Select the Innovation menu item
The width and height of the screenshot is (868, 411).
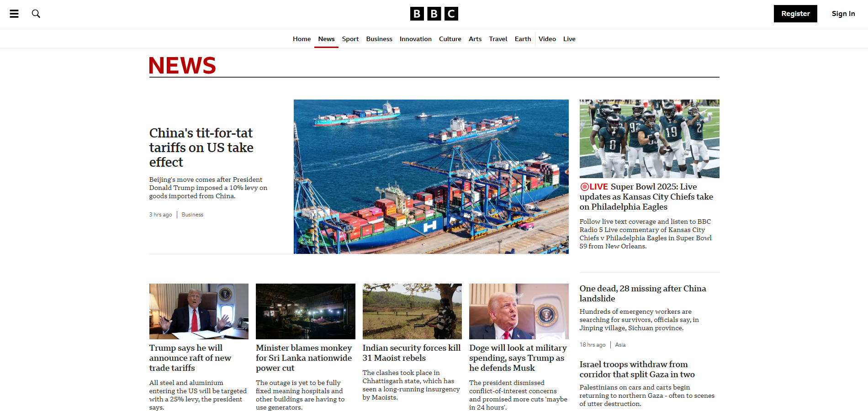coord(415,39)
